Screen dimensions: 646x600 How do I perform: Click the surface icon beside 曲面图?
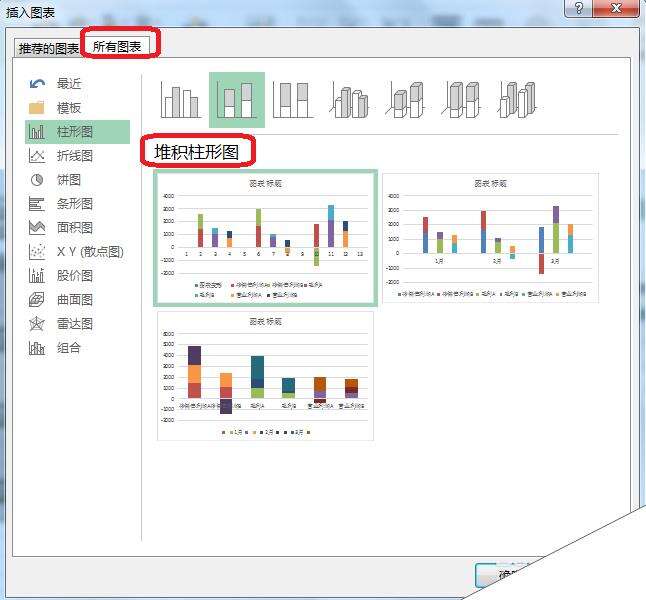coord(37,300)
